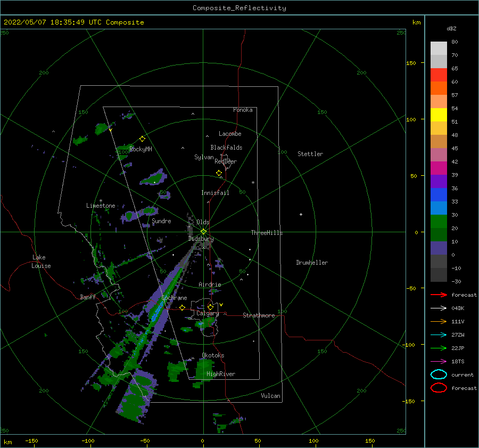This screenshot has width=479, height=448.
Task: Pick the tan 45–48 dBZ swatch
Action: 439,142
